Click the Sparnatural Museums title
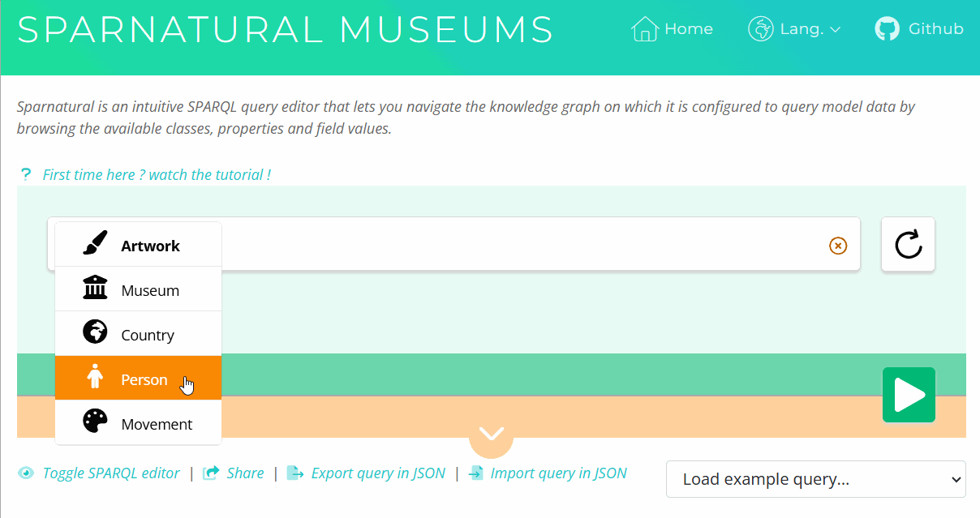Image resolution: width=980 pixels, height=518 pixels. coord(286,30)
